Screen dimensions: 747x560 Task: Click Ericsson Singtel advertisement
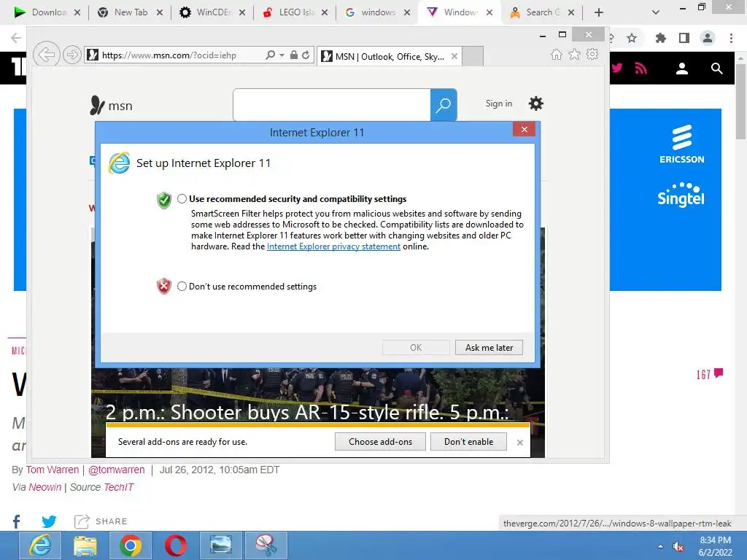click(x=665, y=200)
